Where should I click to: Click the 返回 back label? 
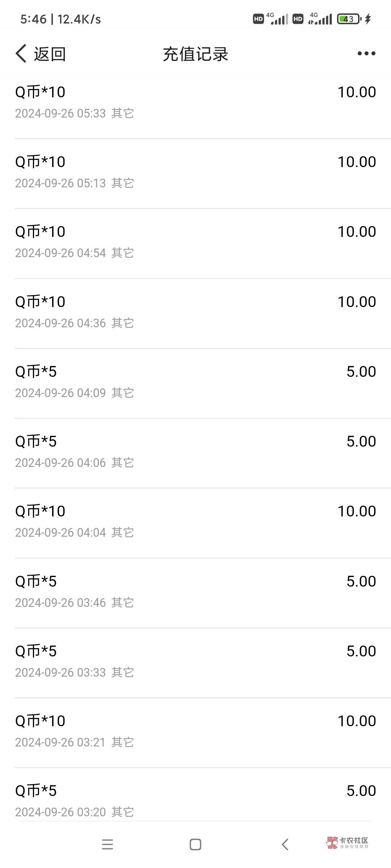(x=50, y=54)
